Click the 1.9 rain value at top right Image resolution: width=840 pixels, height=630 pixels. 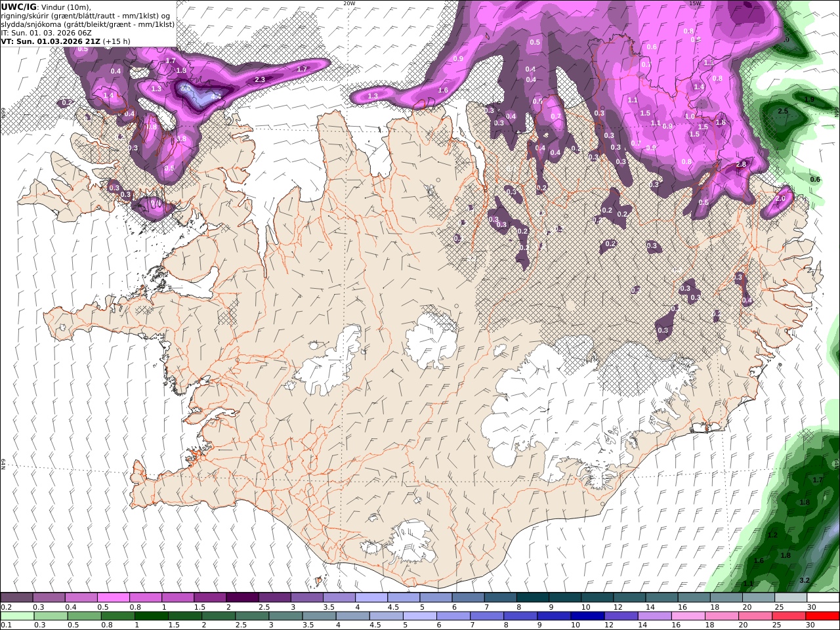point(809,99)
